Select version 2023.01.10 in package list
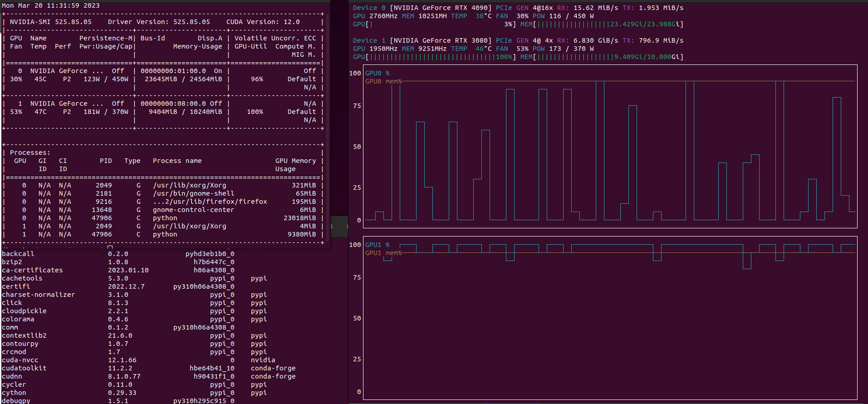This screenshot has width=868, height=404. click(x=128, y=270)
